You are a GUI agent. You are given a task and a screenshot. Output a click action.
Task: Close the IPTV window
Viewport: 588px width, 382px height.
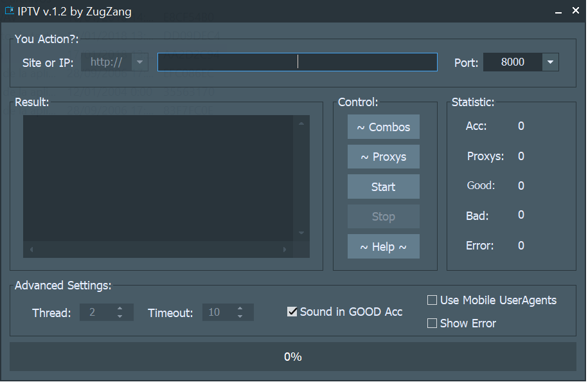point(576,11)
